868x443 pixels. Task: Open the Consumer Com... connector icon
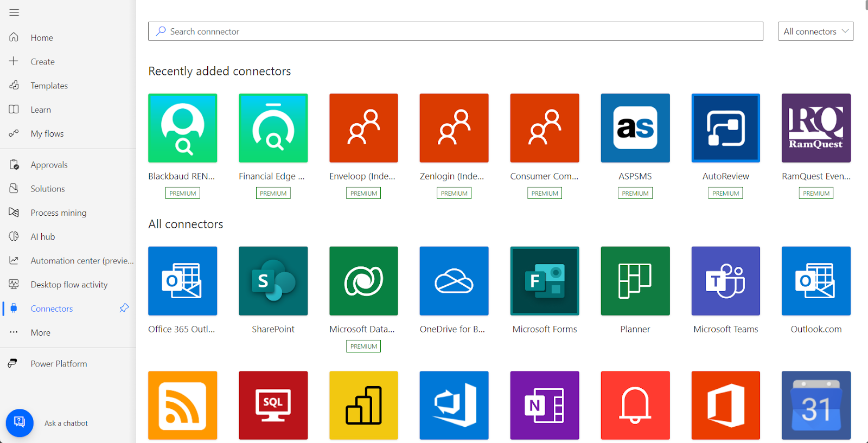coord(545,128)
